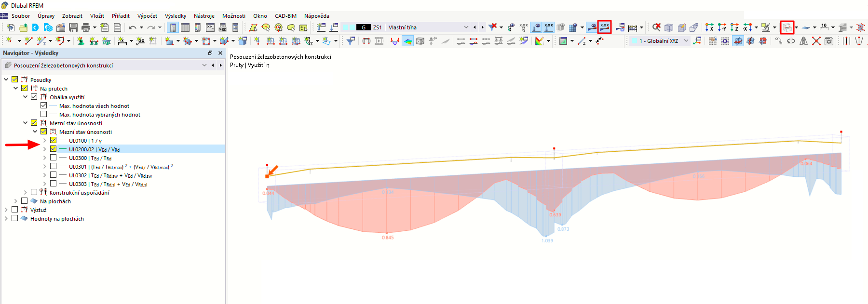Check the Hodnoty na plochách checkbox
This screenshot has width=868, height=304.
tap(15, 218)
